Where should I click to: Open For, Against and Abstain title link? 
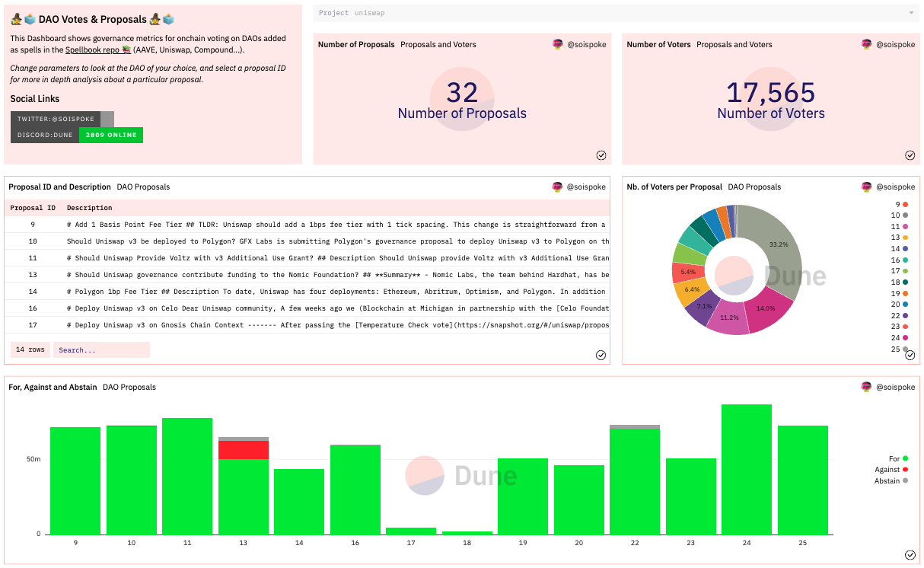53,387
